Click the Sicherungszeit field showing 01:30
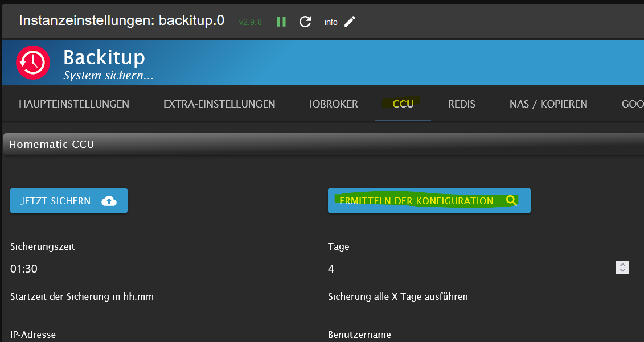Screen dimensions: 644x342 click(160, 269)
